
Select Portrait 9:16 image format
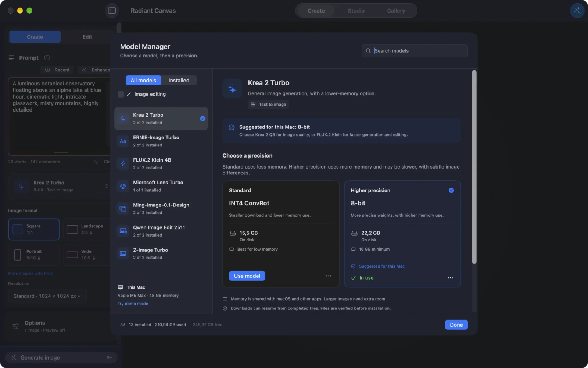(x=34, y=255)
